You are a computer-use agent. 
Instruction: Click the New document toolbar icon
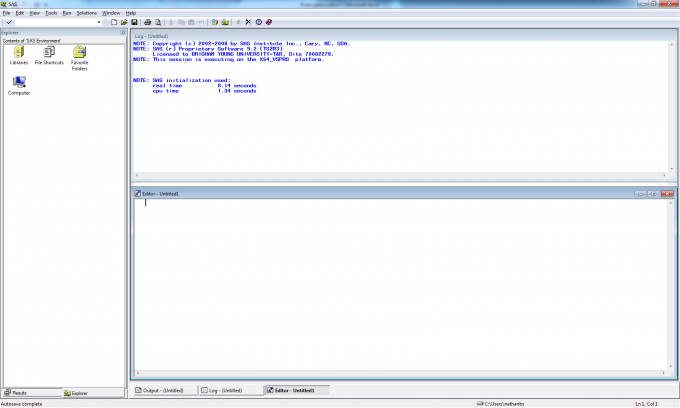click(114, 21)
